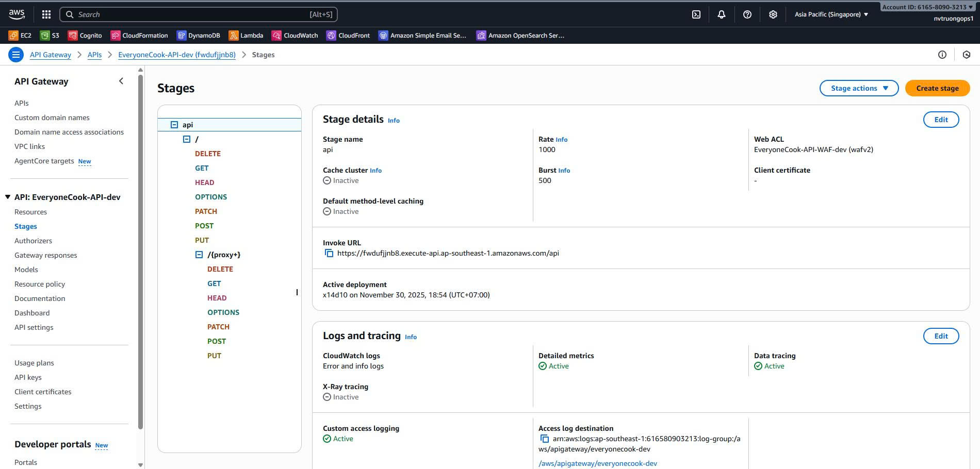Open Portals under Developer portals
The height and width of the screenshot is (469, 980).
(x=26, y=462)
